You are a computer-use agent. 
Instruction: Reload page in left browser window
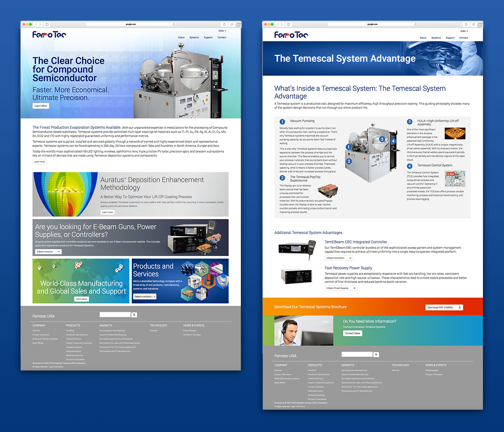point(174,24)
